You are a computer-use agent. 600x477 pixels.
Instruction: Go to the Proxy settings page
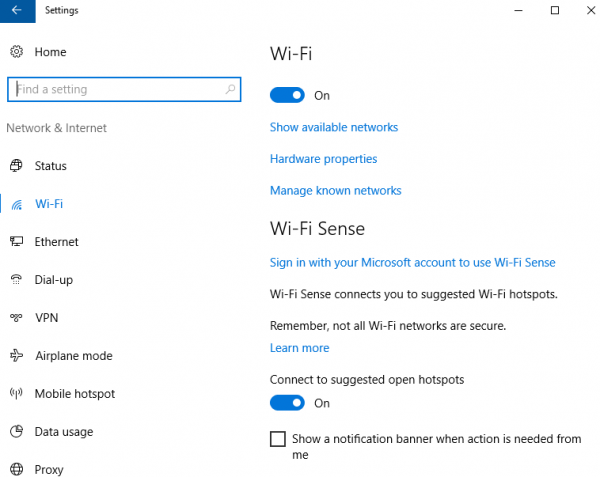[x=49, y=470]
